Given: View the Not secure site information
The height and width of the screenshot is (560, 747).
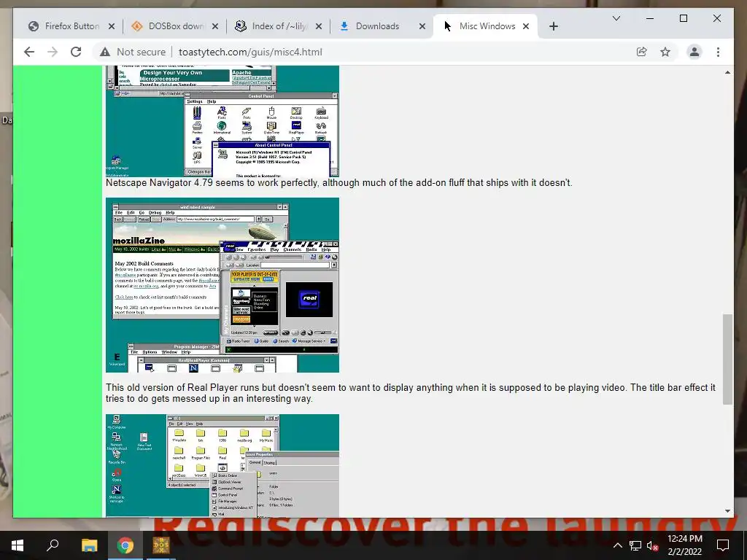Looking at the screenshot, I should (x=133, y=52).
